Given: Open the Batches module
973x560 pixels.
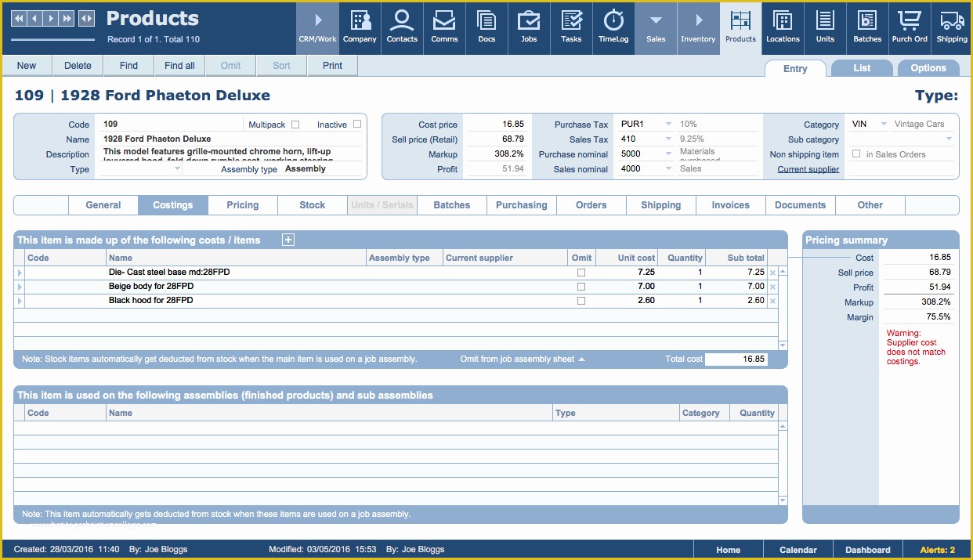Looking at the screenshot, I should [x=867, y=27].
